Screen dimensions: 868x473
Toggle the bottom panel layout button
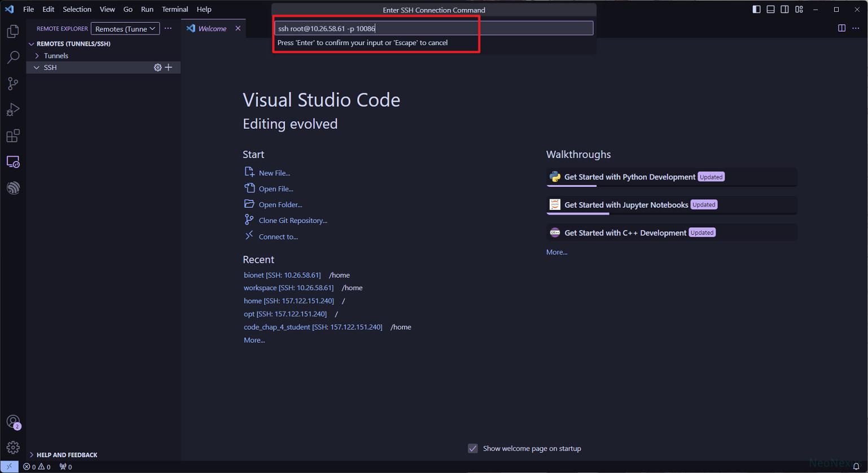click(x=770, y=10)
